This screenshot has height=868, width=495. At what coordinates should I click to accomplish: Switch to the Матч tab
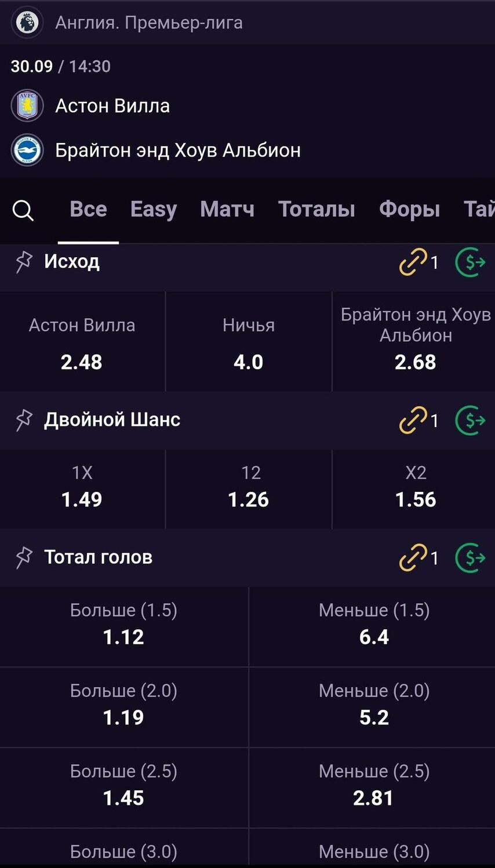(x=227, y=209)
